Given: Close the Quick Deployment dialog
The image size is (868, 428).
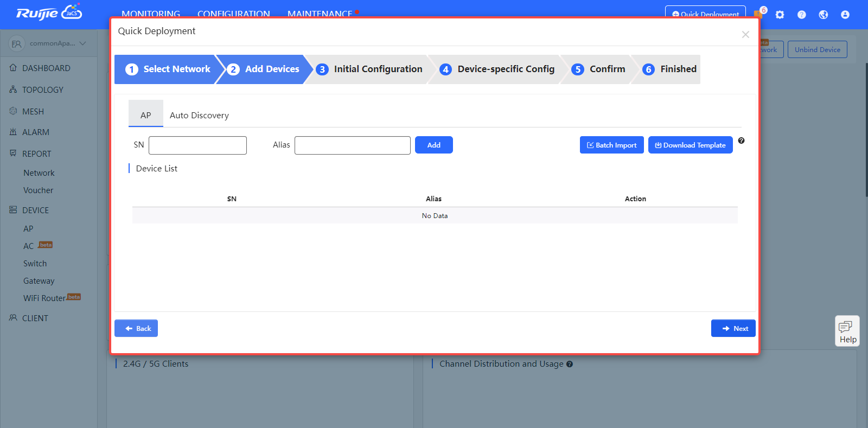Looking at the screenshot, I should point(745,35).
